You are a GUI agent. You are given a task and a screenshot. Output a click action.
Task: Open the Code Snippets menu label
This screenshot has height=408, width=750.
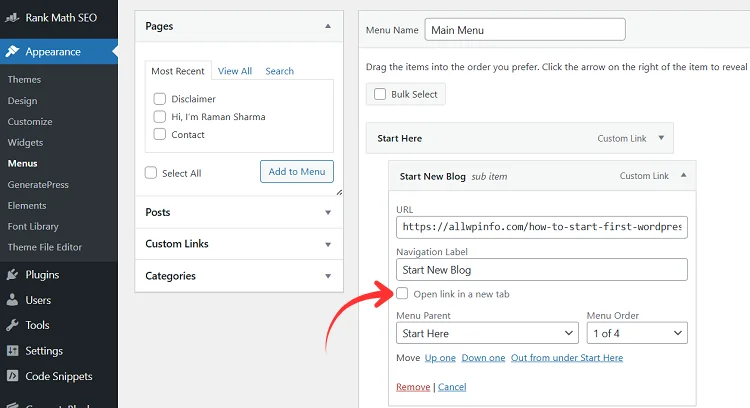click(58, 376)
